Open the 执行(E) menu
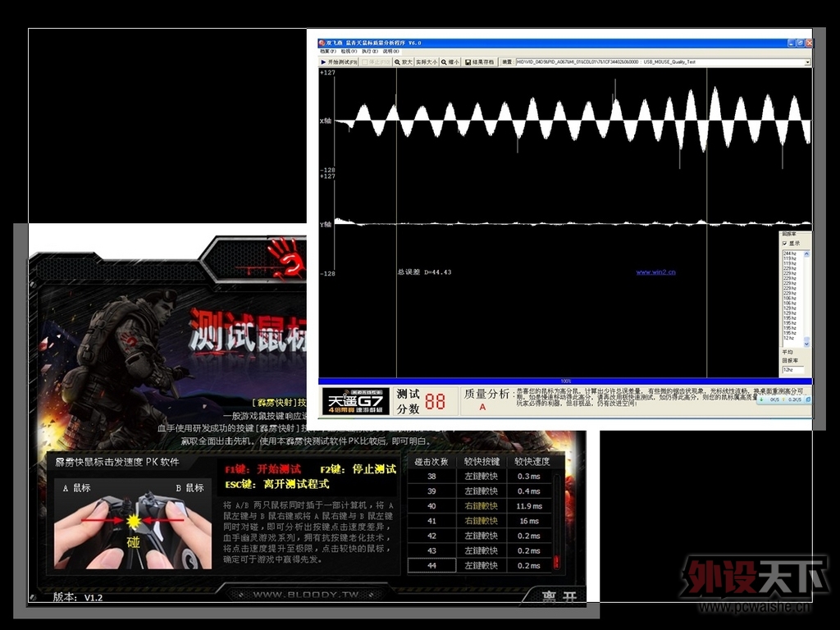The width and height of the screenshot is (840, 630). [370, 52]
